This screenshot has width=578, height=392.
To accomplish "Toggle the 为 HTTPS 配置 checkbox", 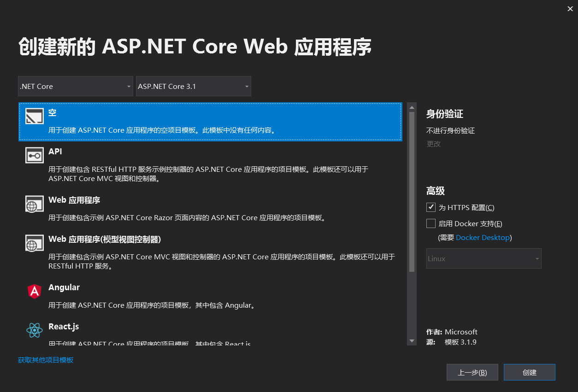I will (431, 207).
